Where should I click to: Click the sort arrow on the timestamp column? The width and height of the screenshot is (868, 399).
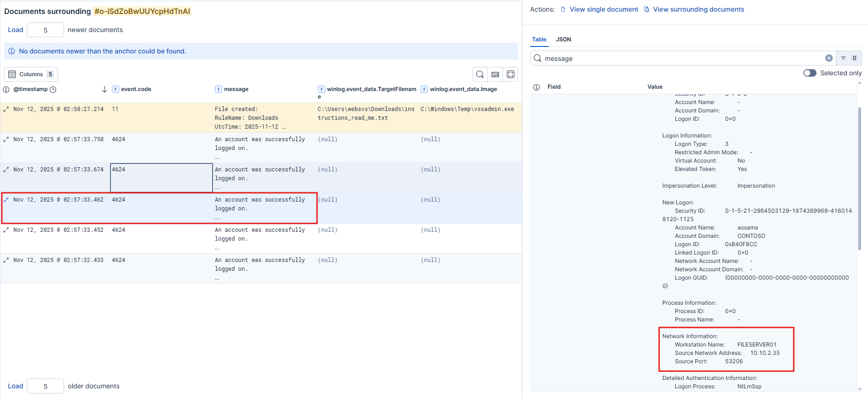(104, 89)
